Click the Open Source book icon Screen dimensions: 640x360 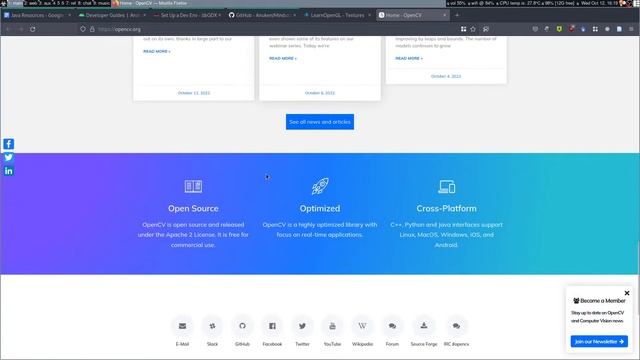[193, 187]
